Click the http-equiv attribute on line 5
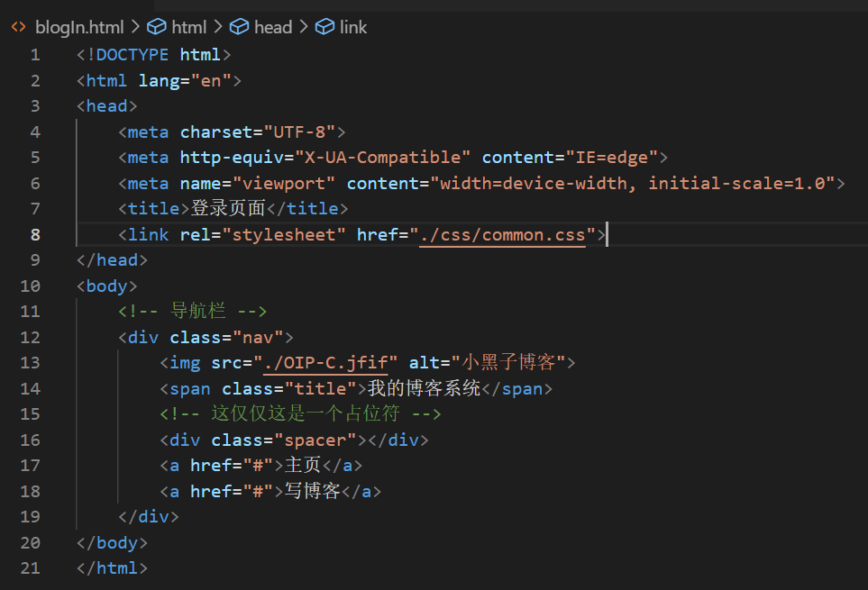The width and height of the screenshot is (868, 590). coord(232,158)
